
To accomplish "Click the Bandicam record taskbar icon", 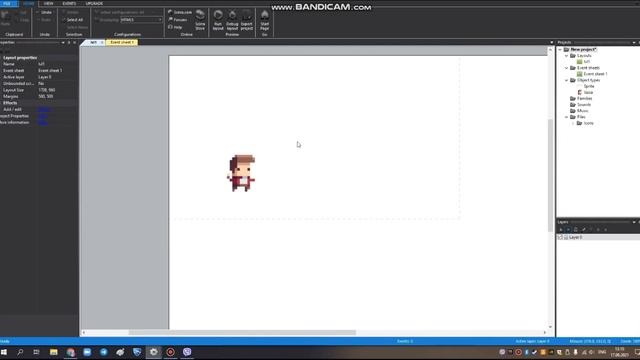I will pyautogui.click(x=170, y=352).
